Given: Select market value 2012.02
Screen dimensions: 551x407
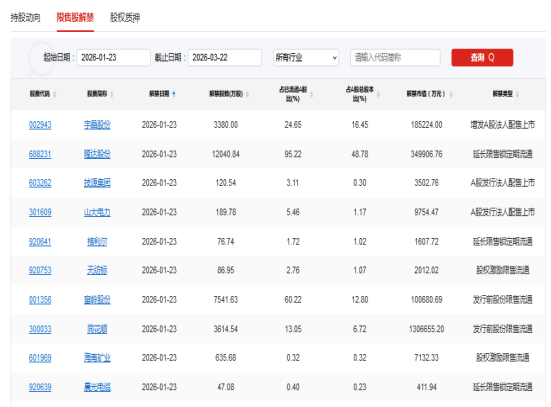Looking at the screenshot, I should pos(427,270).
